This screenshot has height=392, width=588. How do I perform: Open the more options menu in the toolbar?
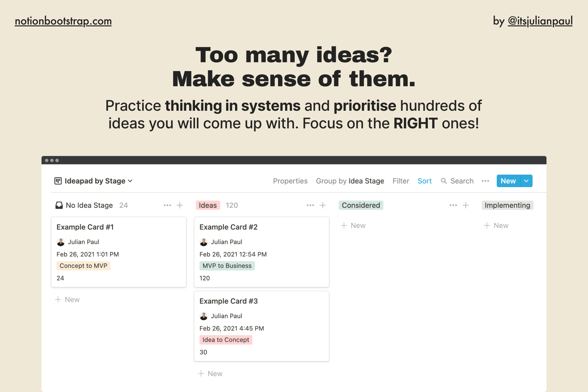pyautogui.click(x=486, y=181)
